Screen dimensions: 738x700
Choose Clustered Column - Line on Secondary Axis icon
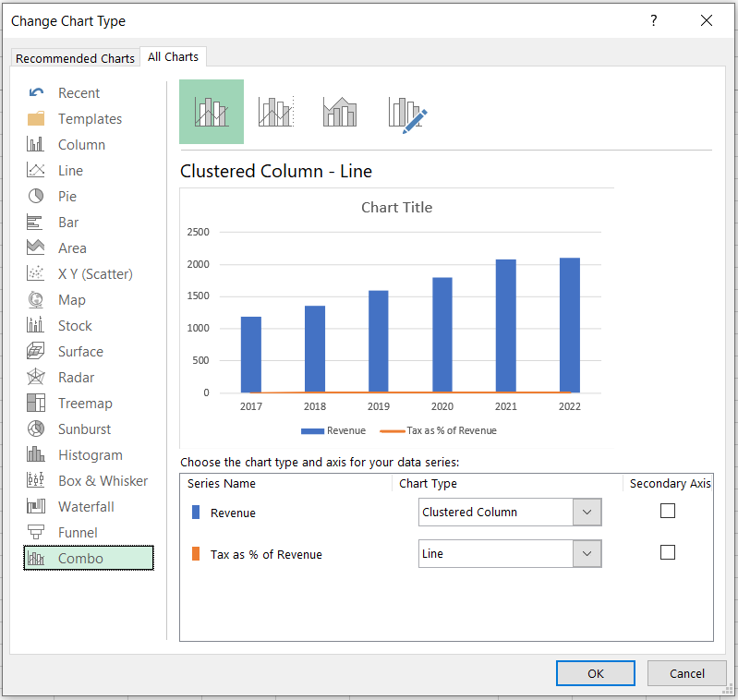[275, 112]
